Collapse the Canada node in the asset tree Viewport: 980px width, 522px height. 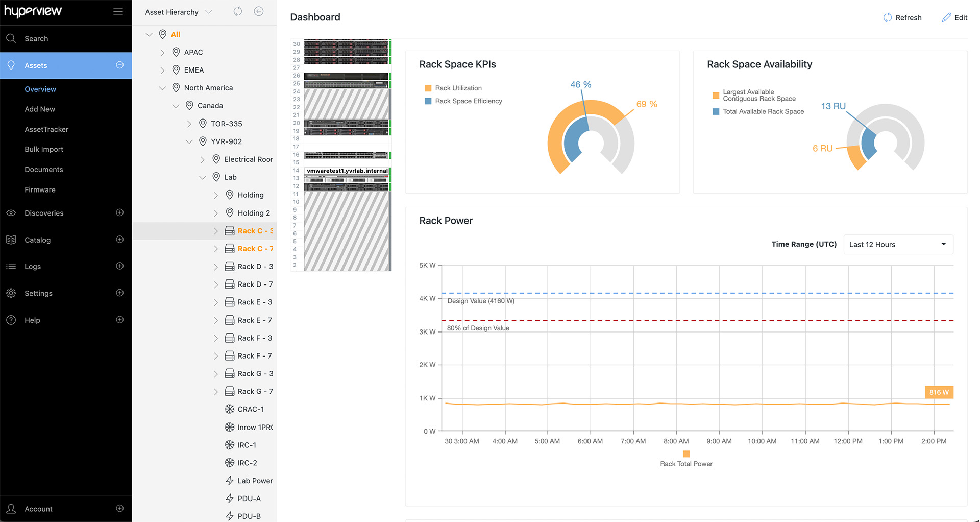coord(176,106)
